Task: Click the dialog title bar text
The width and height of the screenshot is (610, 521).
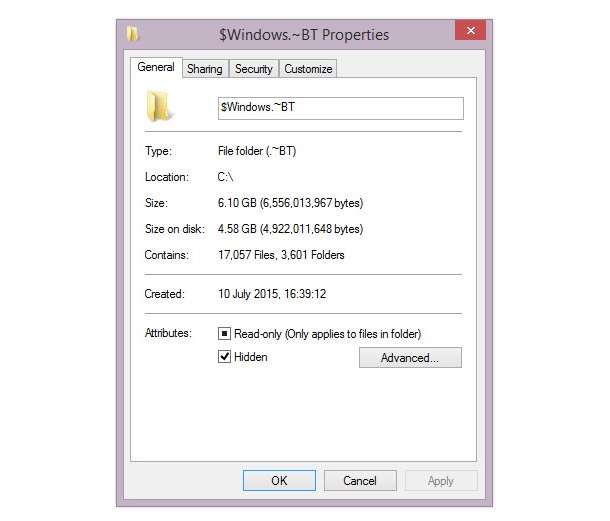Action: [x=304, y=35]
